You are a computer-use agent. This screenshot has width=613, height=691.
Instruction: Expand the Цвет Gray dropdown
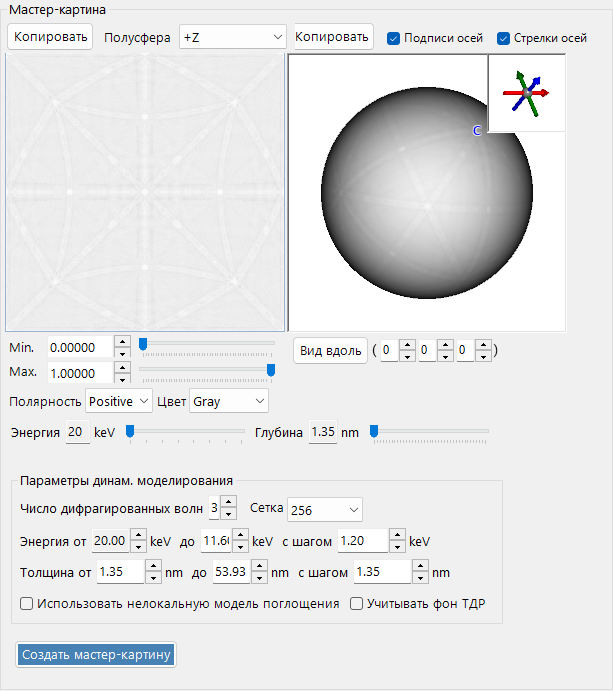pyautogui.click(x=229, y=401)
